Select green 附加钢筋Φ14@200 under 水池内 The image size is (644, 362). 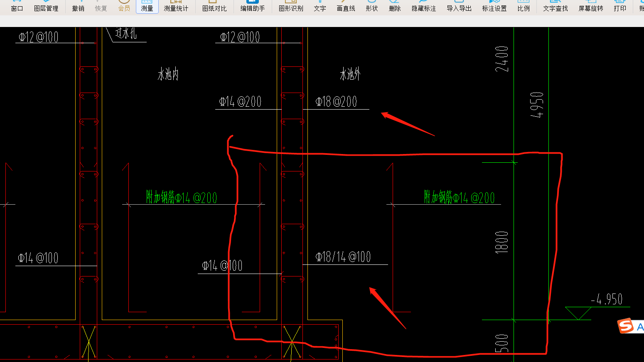tap(182, 197)
